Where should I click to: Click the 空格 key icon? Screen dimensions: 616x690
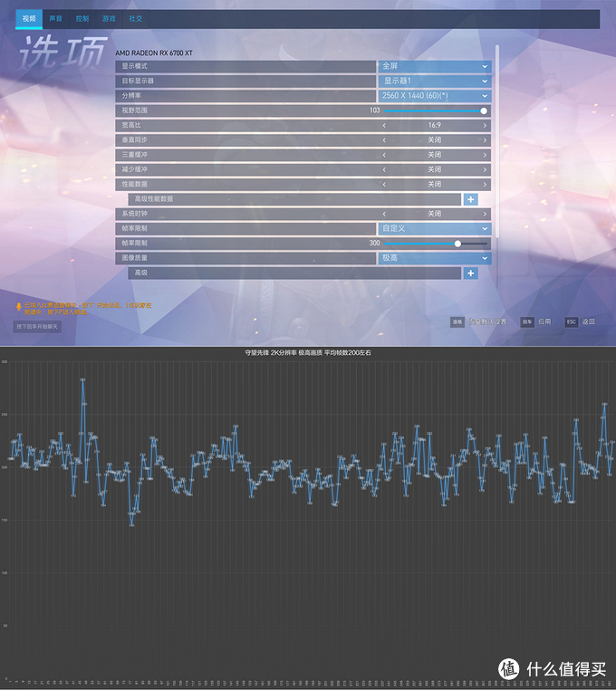(457, 322)
